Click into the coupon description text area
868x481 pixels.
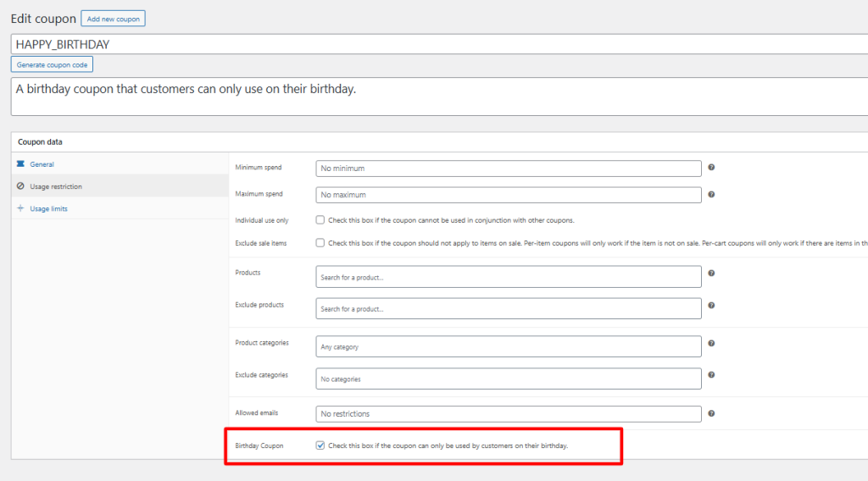tap(440, 97)
